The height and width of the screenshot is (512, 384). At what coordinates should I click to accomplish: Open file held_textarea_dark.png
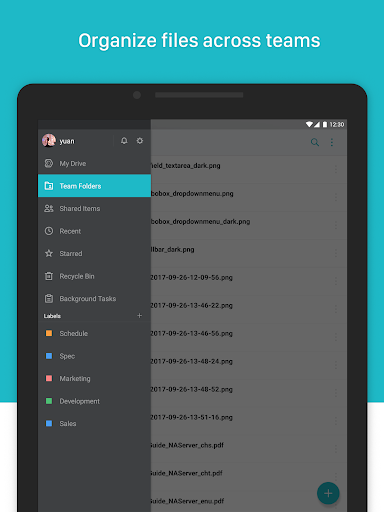tap(249, 169)
